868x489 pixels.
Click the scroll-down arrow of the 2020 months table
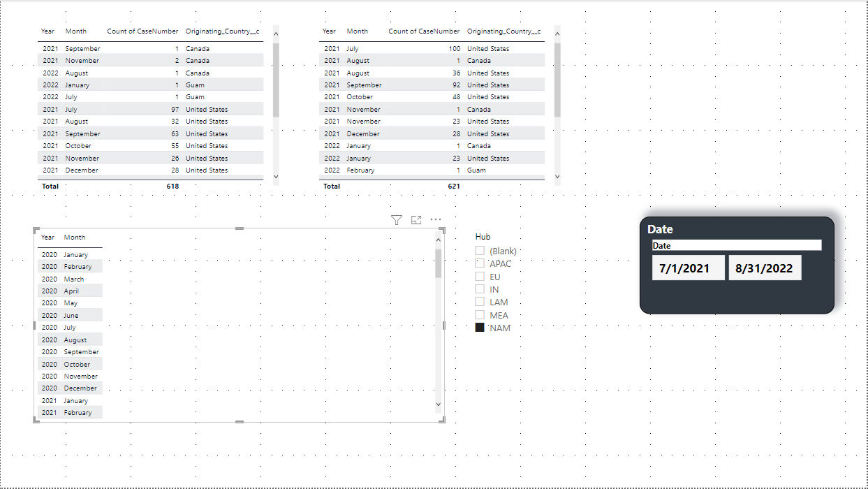point(439,404)
